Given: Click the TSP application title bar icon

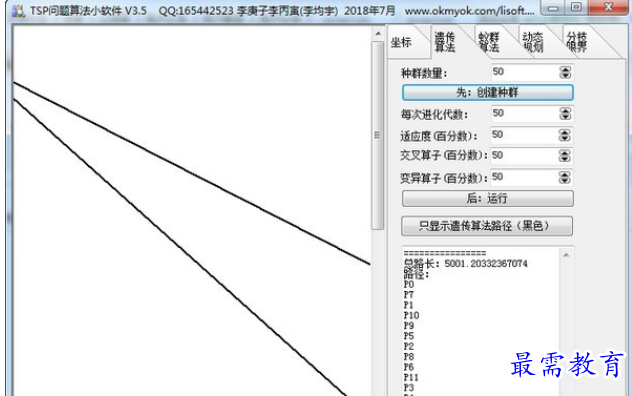Looking at the screenshot, I should 18,11.
